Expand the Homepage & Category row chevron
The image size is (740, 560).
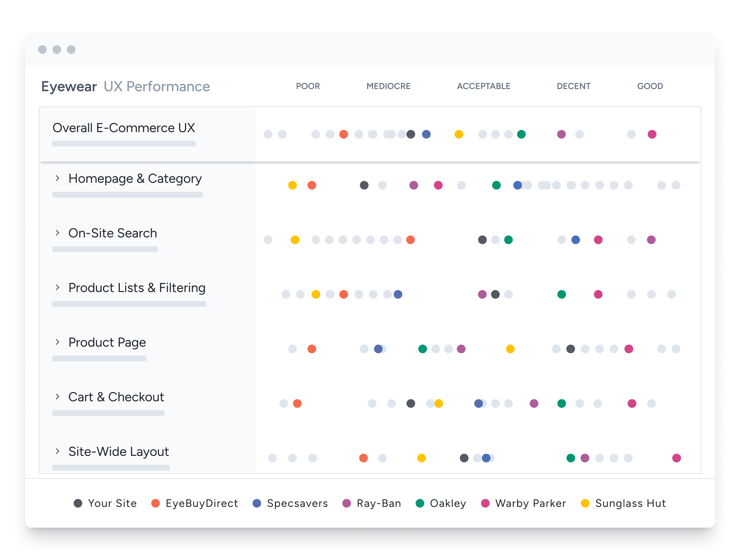coord(58,178)
